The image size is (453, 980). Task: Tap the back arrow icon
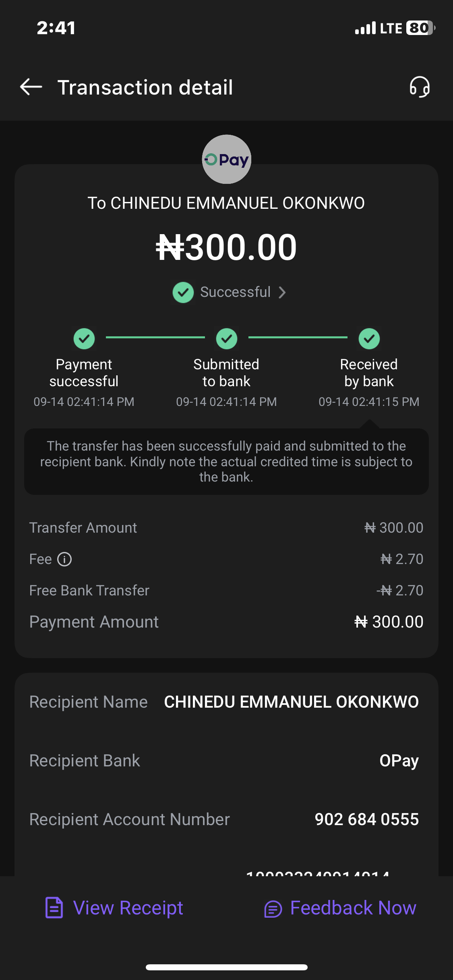31,87
